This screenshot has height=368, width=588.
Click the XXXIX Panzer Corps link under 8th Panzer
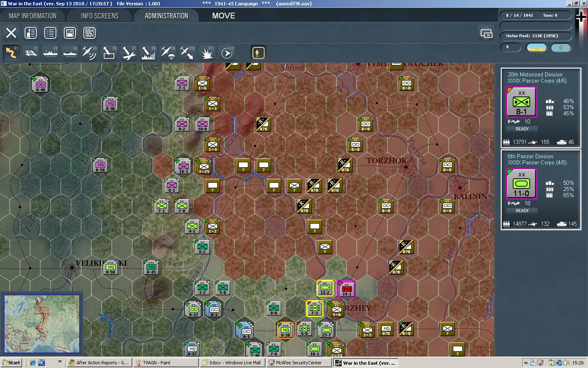click(x=537, y=163)
